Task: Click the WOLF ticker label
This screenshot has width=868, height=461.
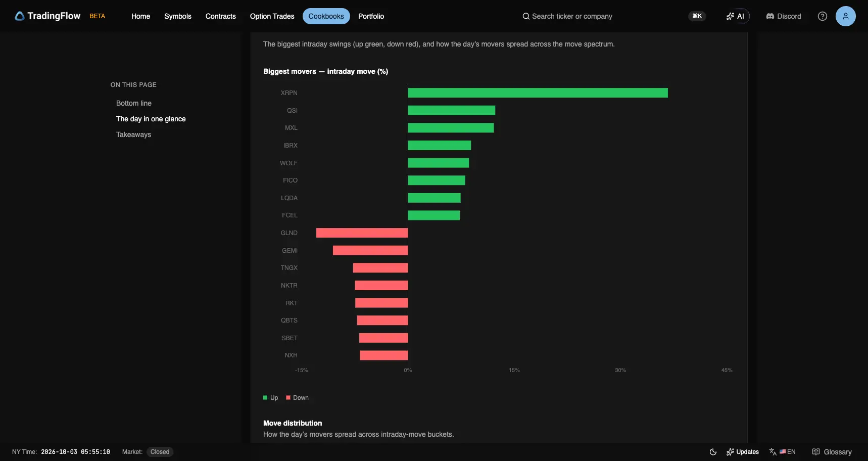Action: pyautogui.click(x=288, y=163)
